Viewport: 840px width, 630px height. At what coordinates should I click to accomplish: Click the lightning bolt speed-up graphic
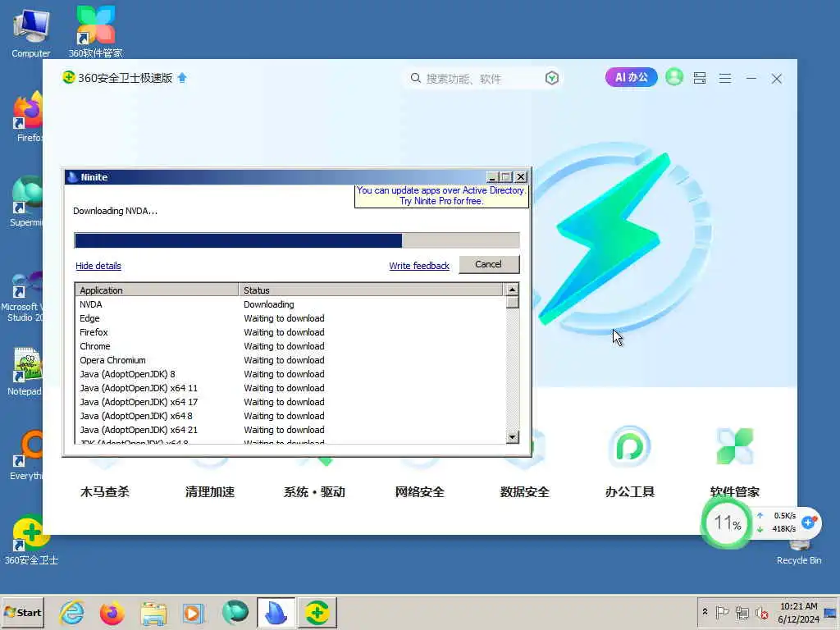tap(610, 239)
